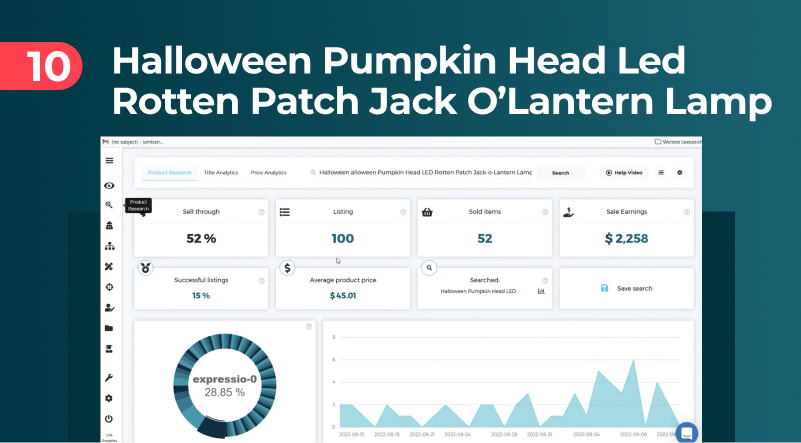This screenshot has height=443, width=801.
Task: Select the Product Research tab
Action: point(170,173)
